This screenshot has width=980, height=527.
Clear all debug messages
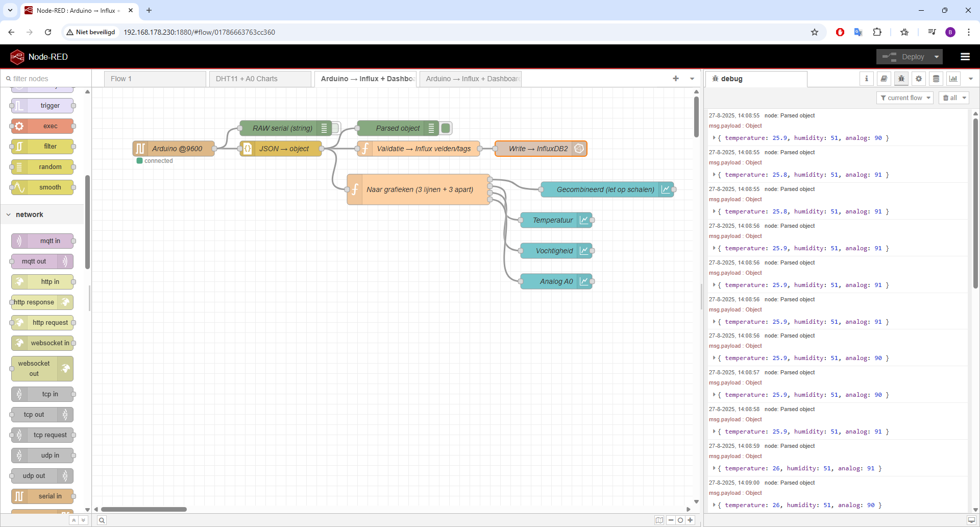point(949,98)
